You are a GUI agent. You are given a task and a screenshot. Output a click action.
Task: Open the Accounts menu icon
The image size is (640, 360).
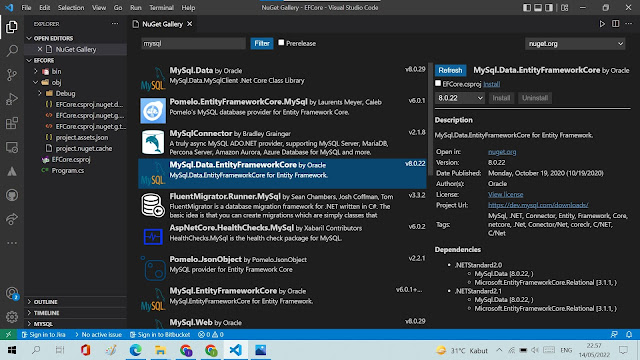point(12,293)
